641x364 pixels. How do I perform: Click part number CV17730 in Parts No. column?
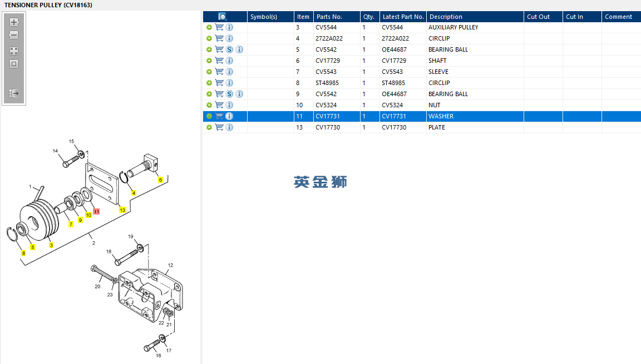coord(328,127)
